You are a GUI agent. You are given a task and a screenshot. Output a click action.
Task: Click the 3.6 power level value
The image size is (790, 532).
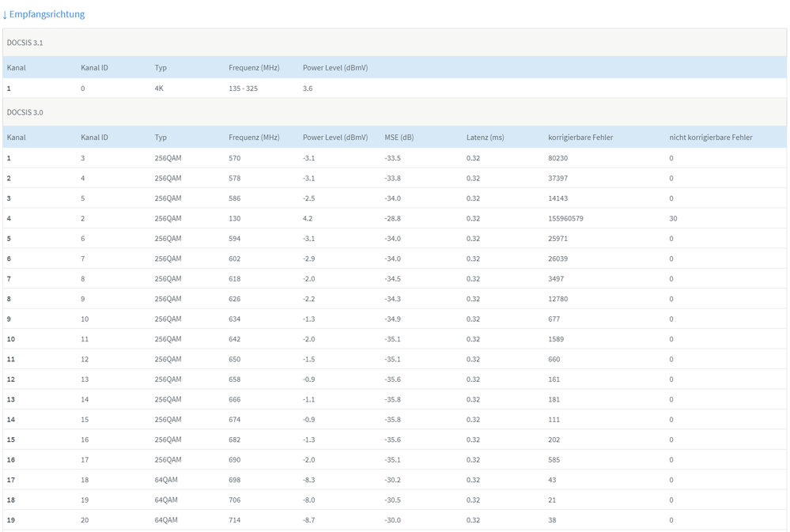[x=308, y=89]
